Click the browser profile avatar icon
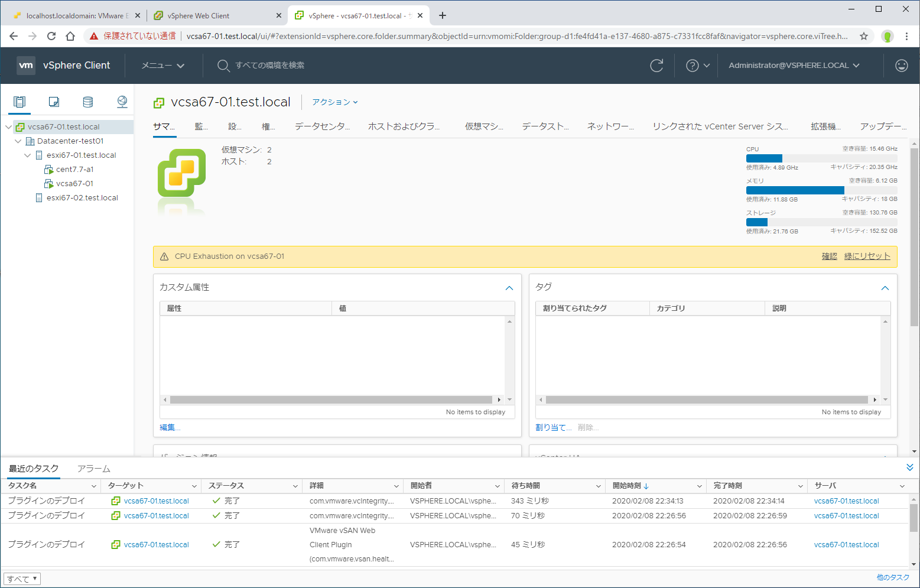 pos(887,36)
